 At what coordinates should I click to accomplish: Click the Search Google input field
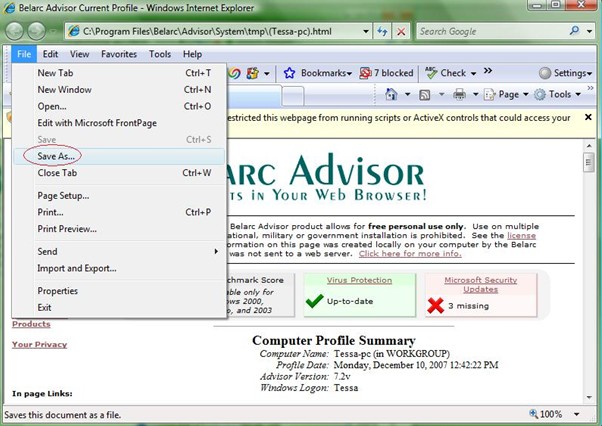[x=491, y=31]
